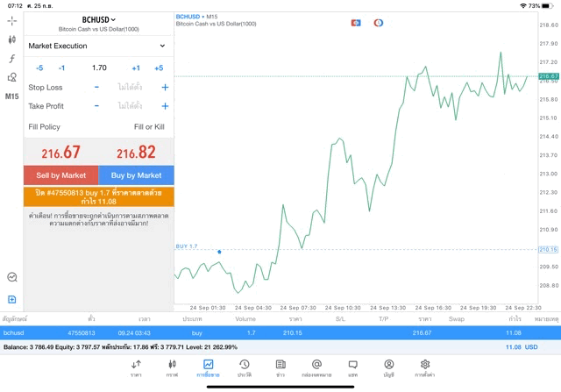This screenshot has height=392, width=561.
Task: Open the quotes tab with arrows icon
Action: [136, 368]
